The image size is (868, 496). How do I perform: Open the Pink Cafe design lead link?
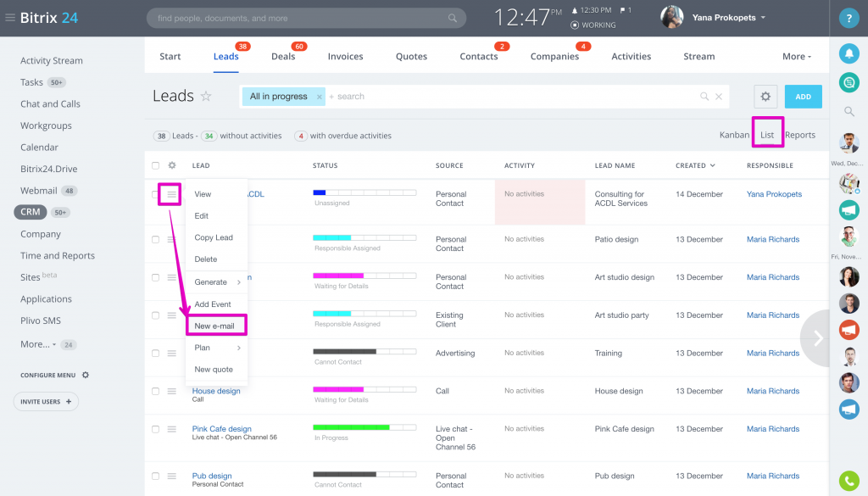pyautogui.click(x=221, y=429)
